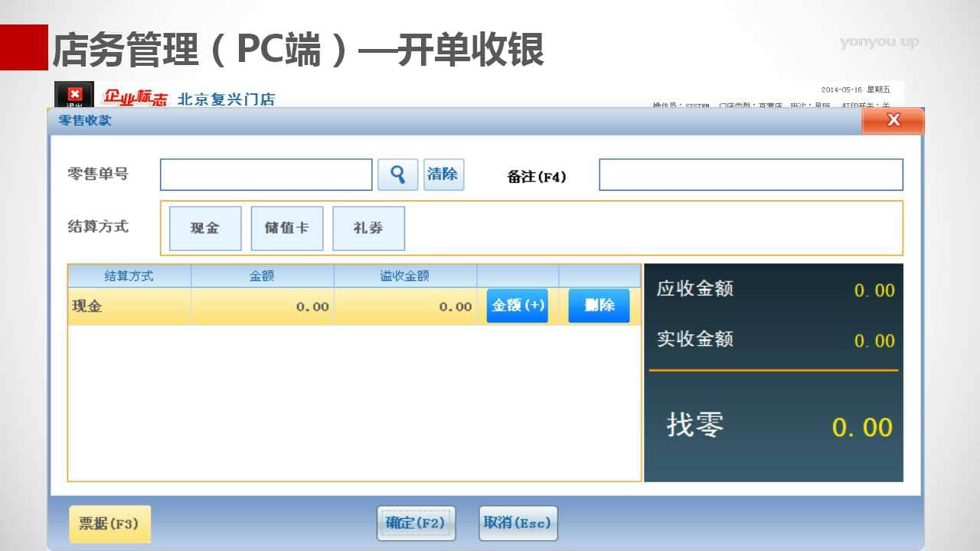Click the 金额 cell in the 现金 row
Screen dimensions: 980x551
pos(262,306)
